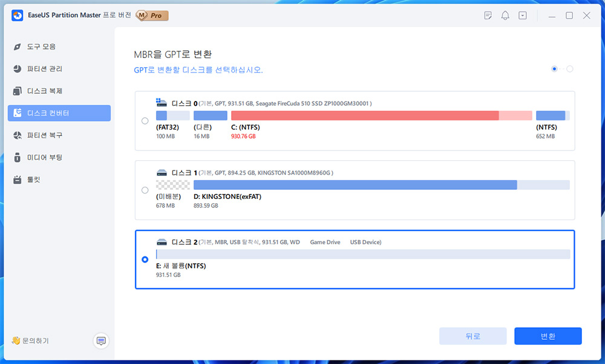Image resolution: width=605 pixels, height=364 pixels.
Task: Click the 도구 모음 rocket icon
Action: pyautogui.click(x=17, y=47)
